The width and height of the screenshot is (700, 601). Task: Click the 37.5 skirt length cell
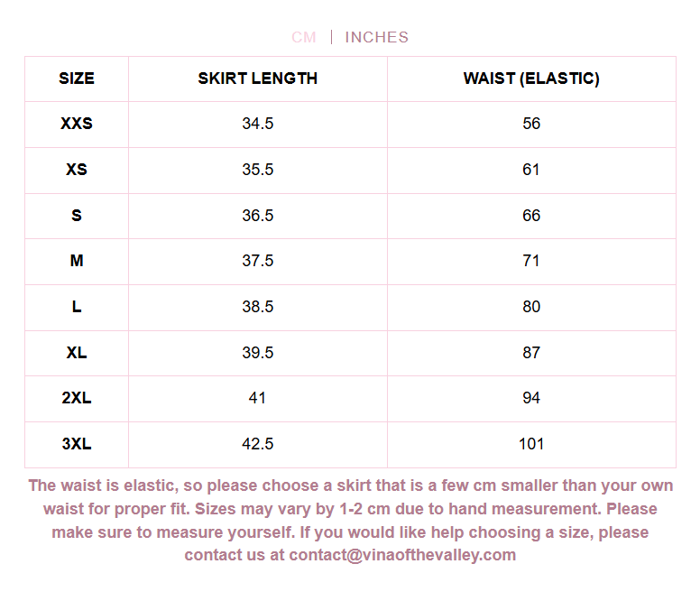258,261
